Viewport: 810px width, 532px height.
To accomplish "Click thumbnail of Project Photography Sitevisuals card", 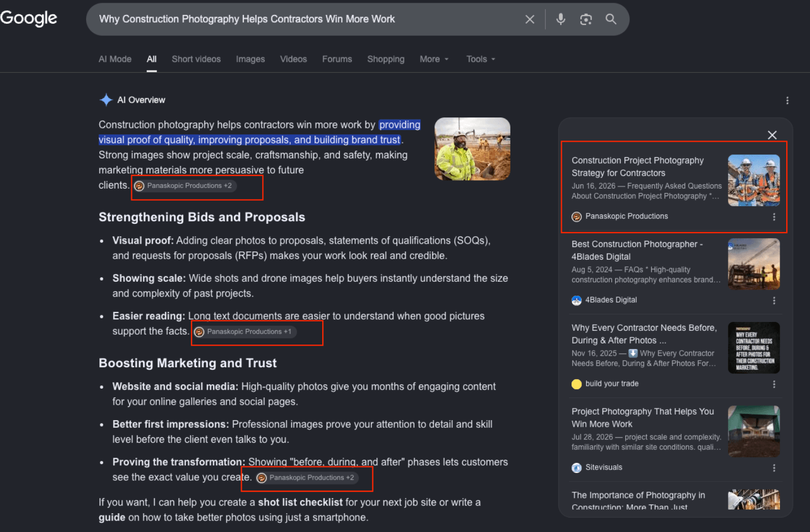I will [x=754, y=432].
